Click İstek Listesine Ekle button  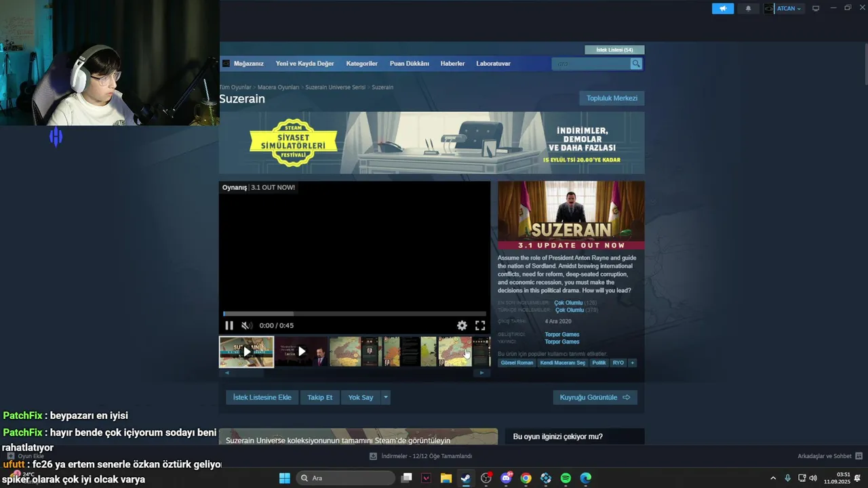(262, 397)
